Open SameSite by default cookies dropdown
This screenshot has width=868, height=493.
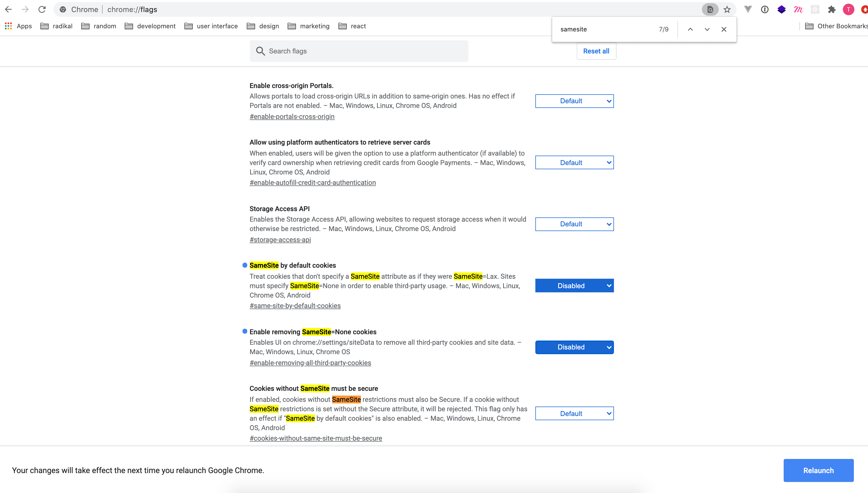(574, 286)
